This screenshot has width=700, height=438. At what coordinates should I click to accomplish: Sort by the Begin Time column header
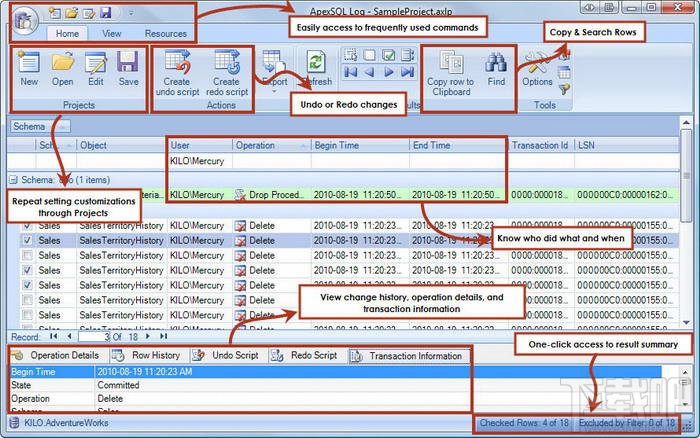pyautogui.click(x=360, y=145)
